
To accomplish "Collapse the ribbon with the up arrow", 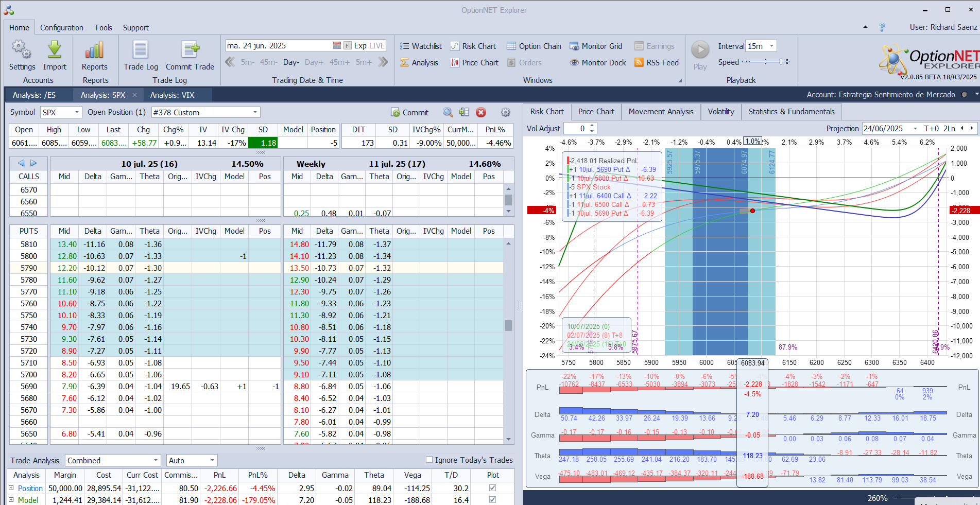I will pyautogui.click(x=865, y=27).
